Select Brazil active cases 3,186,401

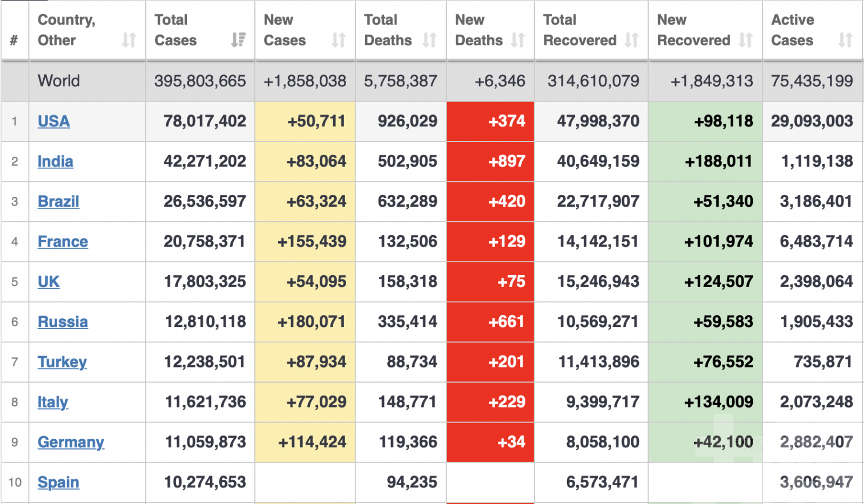[x=816, y=201]
